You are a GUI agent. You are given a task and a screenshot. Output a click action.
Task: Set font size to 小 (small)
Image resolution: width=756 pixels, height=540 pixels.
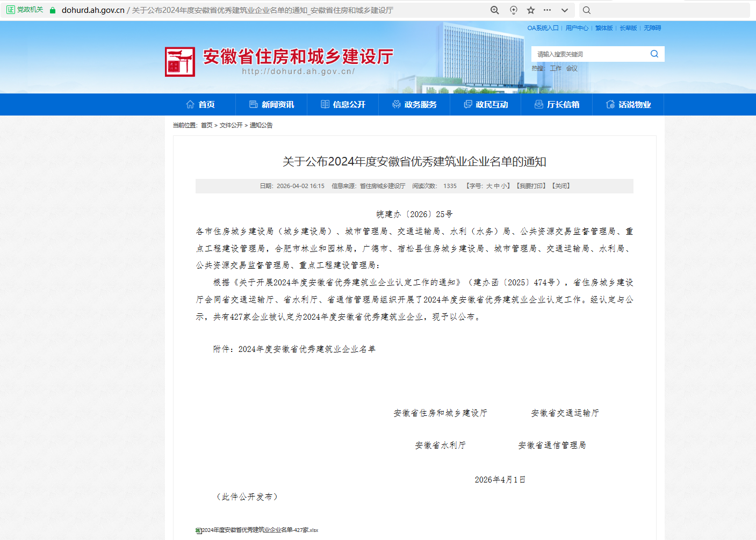(505, 186)
